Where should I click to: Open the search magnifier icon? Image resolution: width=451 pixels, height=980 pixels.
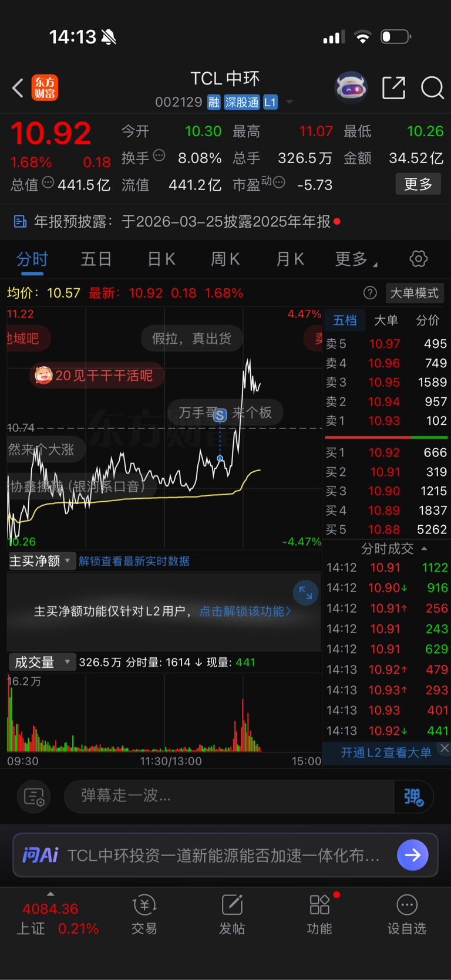[432, 88]
